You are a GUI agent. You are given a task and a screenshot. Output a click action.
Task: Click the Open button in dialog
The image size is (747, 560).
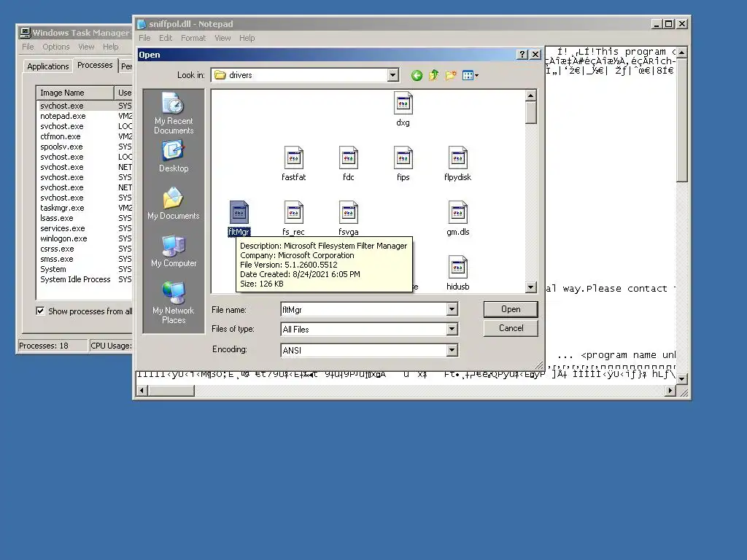pyautogui.click(x=511, y=309)
